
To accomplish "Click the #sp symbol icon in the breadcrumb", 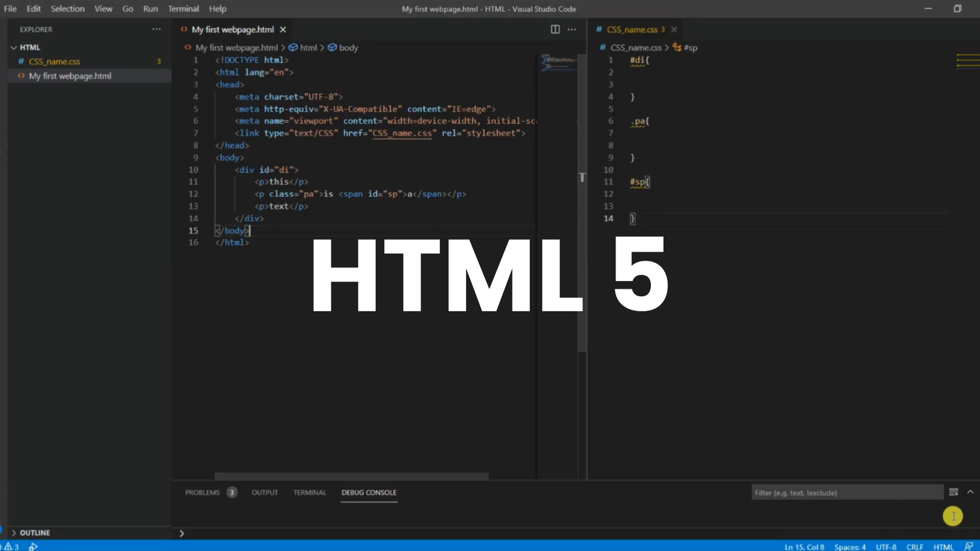I will click(x=676, y=47).
